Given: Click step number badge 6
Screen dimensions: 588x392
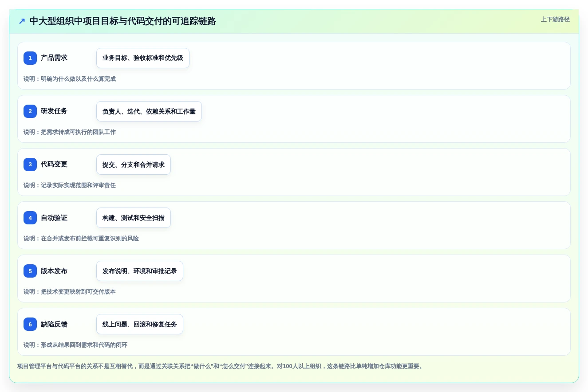Looking at the screenshot, I should [30, 324].
